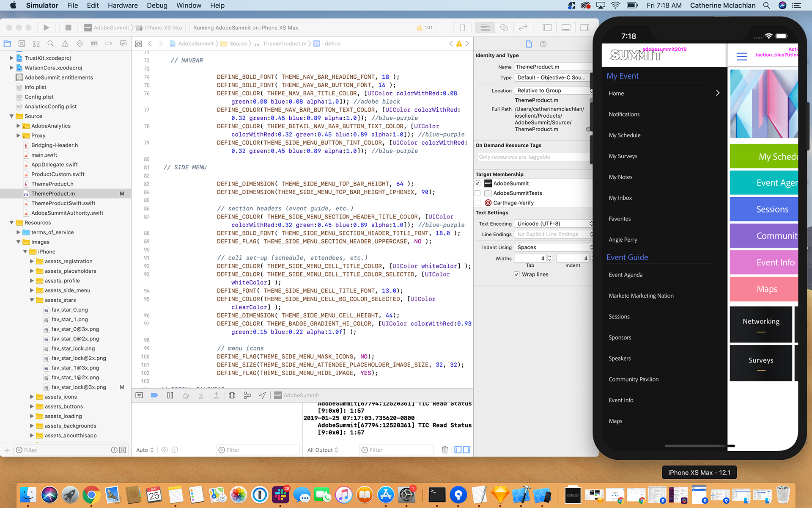Open the Project navigator folder icon
This screenshot has width=812, height=508.
click(x=7, y=44)
